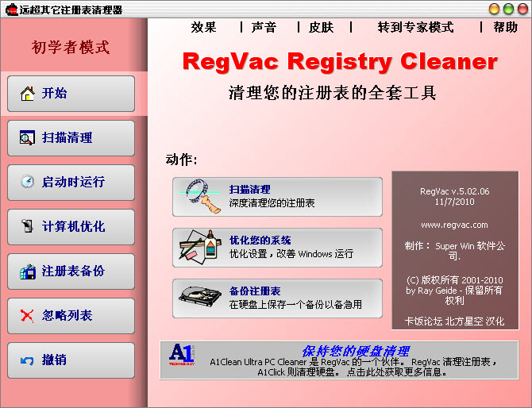
Task: Click the 保持您的硬盘清理 banner heading
Action: click(x=355, y=350)
